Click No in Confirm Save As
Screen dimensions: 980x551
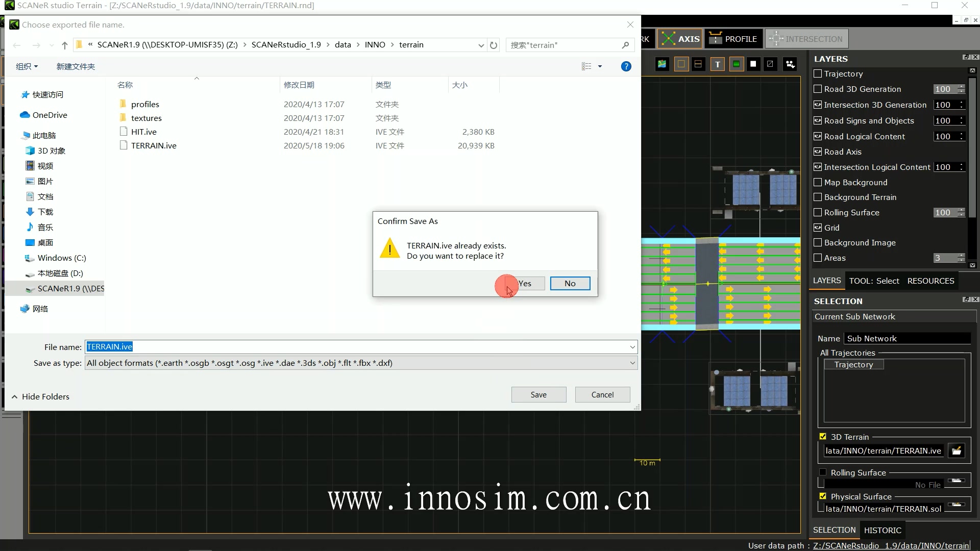(x=570, y=284)
